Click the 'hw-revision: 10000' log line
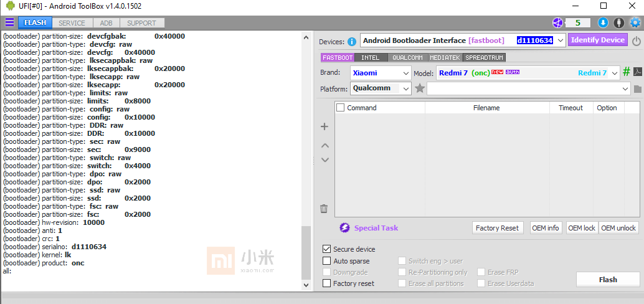 pyautogui.click(x=54, y=222)
